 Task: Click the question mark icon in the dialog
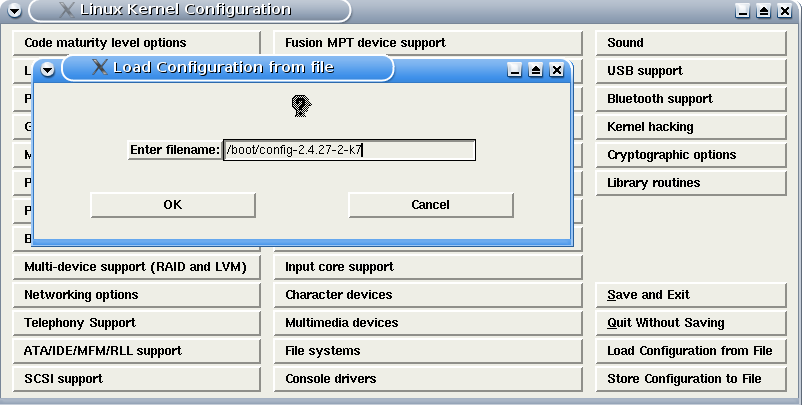(301, 106)
